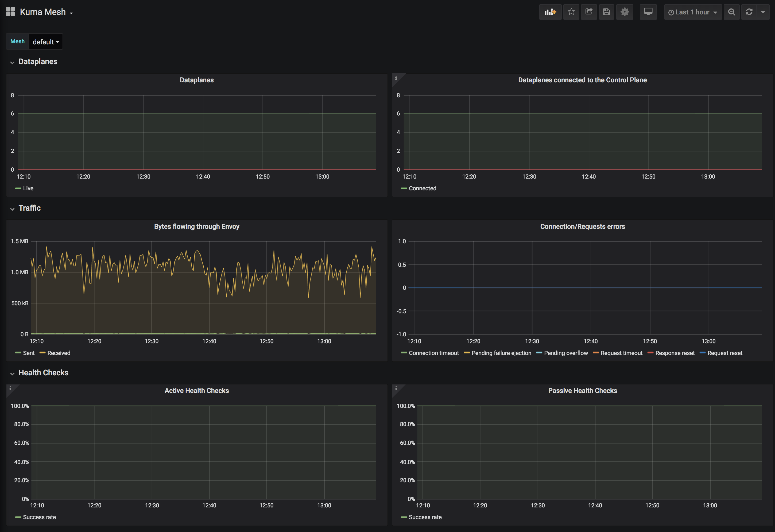Refresh the dashboard with refresh icon
775x532 pixels.
point(749,12)
